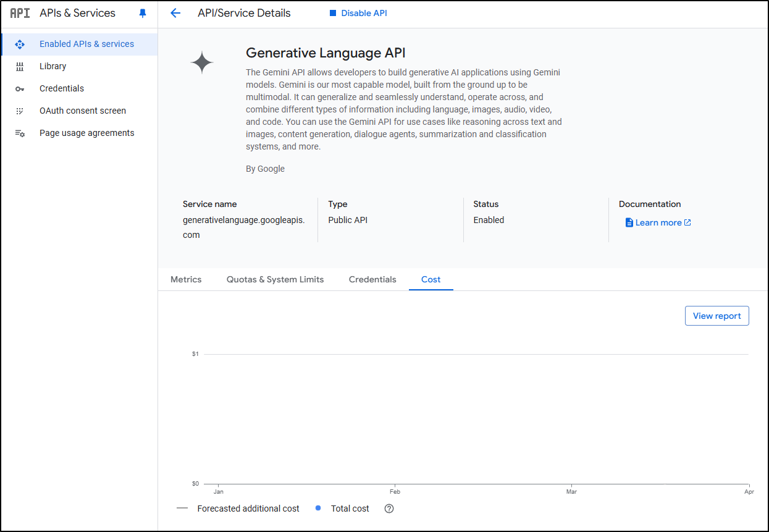Click the Mar label on chart axis
This screenshot has width=769, height=532.
coord(571,492)
